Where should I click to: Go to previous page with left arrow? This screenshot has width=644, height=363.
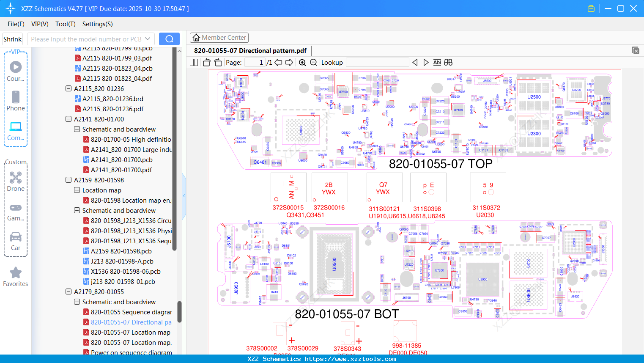(x=278, y=63)
